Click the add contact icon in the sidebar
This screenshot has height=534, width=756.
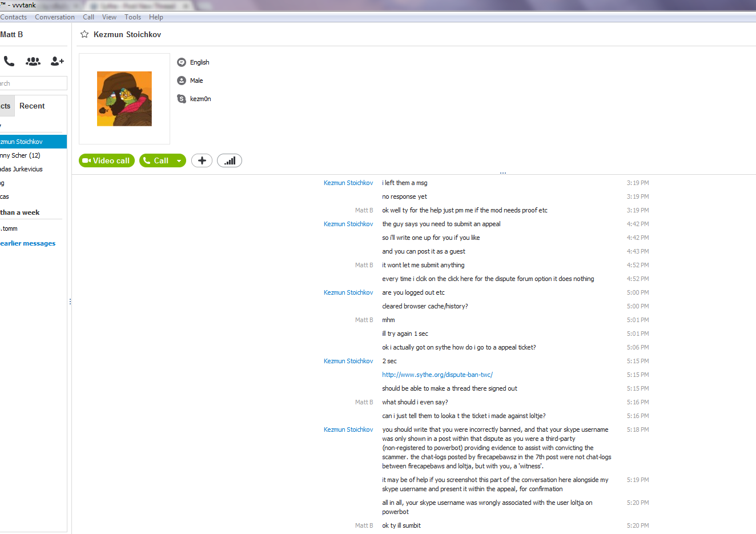click(57, 61)
